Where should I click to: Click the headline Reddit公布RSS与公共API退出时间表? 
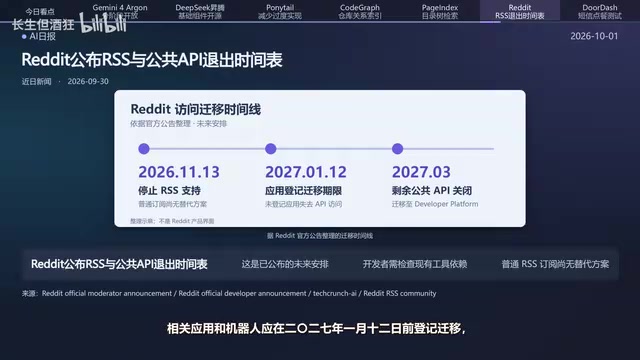[x=152, y=60]
